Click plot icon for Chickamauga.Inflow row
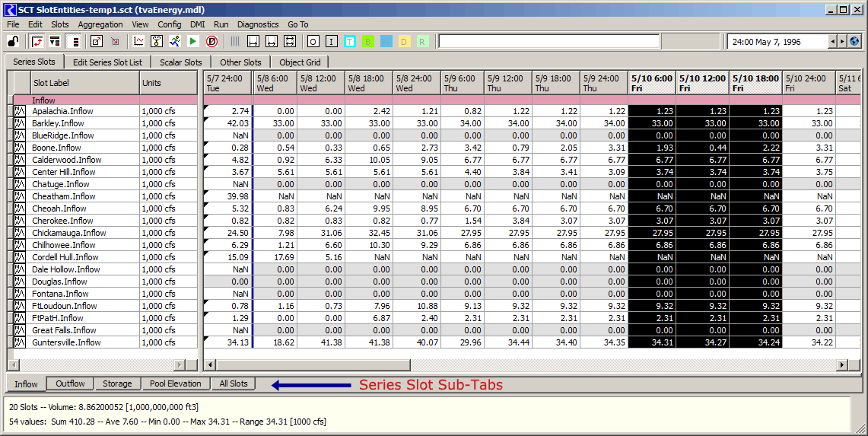 (x=20, y=233)
